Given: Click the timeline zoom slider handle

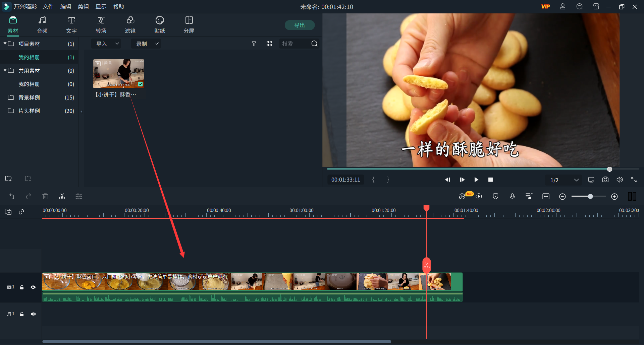Looking at the screenshot, I should click(x=590, y=197).
